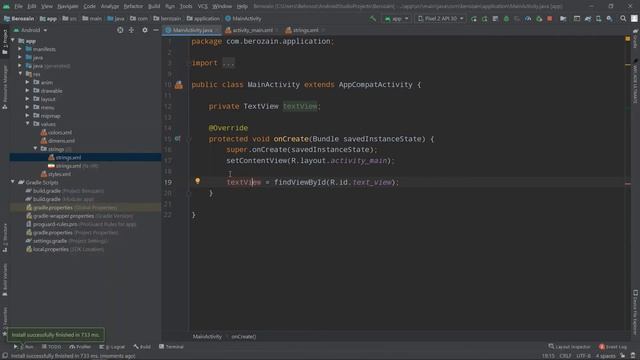This screenshot has width=640, height=360.
Task: Hide Project panel with minus icon
Action: point(156,30)
